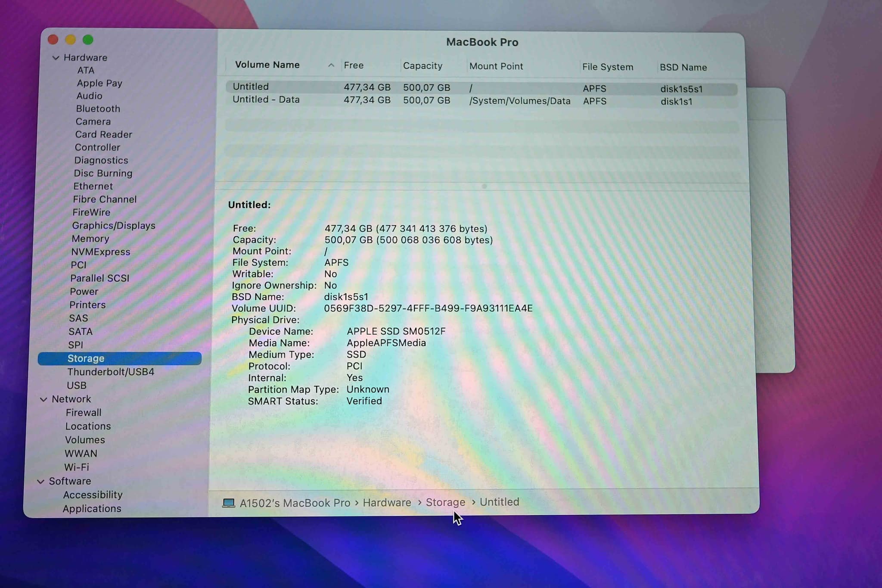This screenshot has height=588, width=882.
Task: Click APPLE SSD SM0512F device name
Action: pos(396,331)
